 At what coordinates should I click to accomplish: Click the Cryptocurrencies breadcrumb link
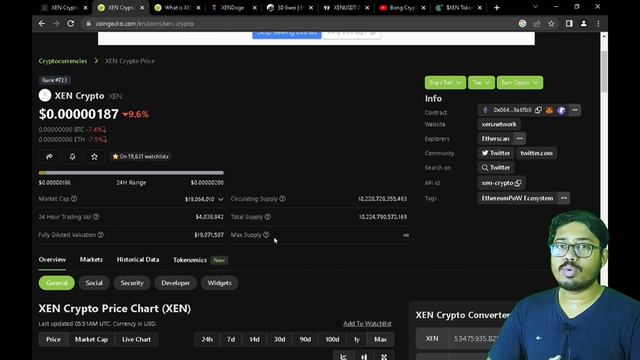pyautogui.click(x=63, y=61)
